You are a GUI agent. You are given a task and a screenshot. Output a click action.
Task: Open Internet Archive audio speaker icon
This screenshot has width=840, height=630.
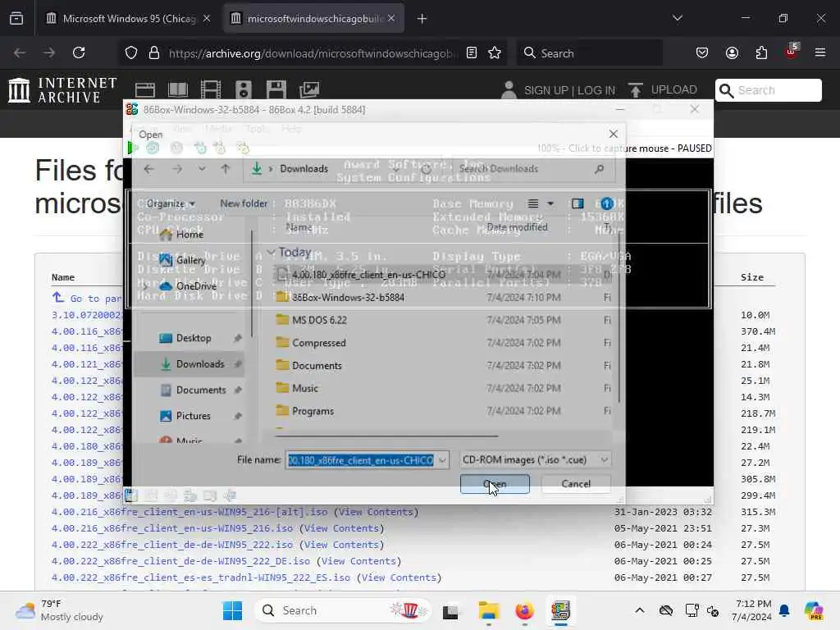(243, 90)
